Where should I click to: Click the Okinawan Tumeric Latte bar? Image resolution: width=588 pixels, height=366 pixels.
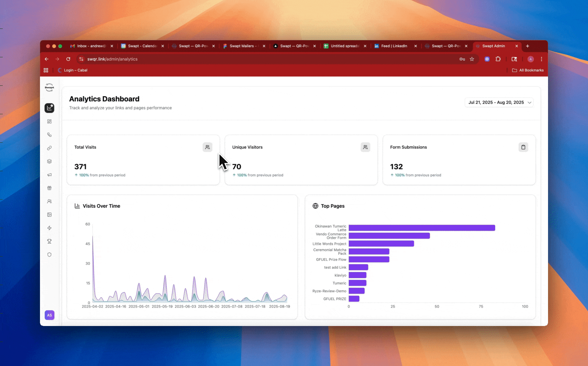(x=422, y=228)
